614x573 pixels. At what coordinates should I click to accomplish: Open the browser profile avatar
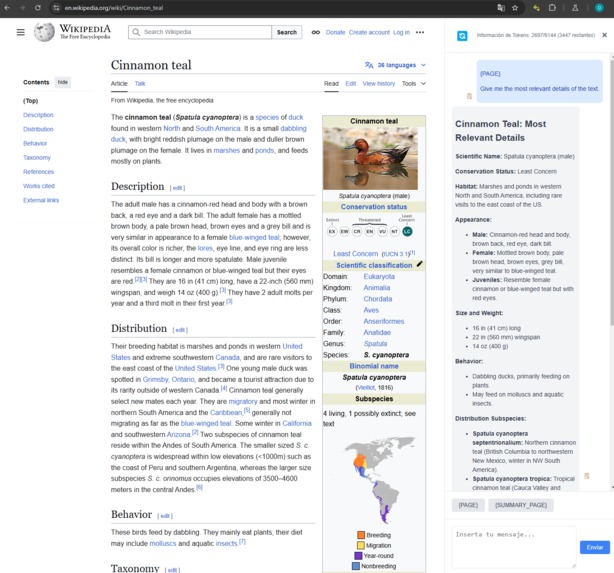(599, 8)
